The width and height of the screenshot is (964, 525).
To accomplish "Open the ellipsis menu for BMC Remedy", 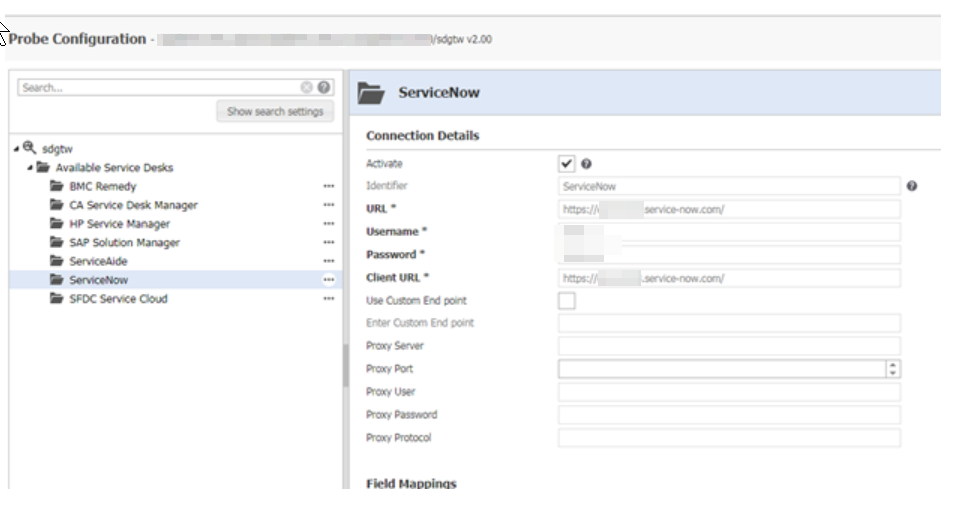I will click(x=328, y=187).
